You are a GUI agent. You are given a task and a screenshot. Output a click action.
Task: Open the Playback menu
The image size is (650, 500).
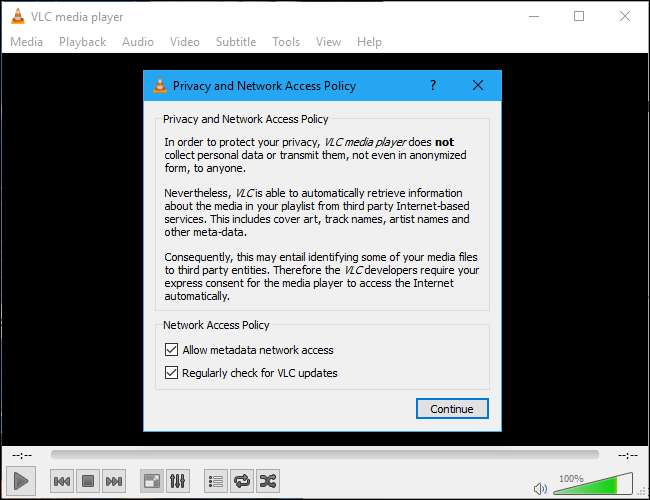(82, 42)
